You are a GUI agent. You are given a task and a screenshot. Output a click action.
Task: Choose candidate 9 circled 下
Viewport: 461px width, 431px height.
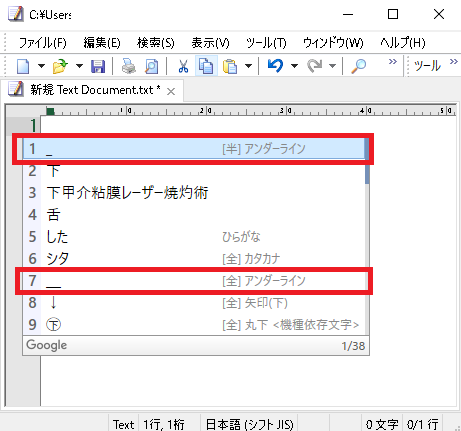[194, 325]
